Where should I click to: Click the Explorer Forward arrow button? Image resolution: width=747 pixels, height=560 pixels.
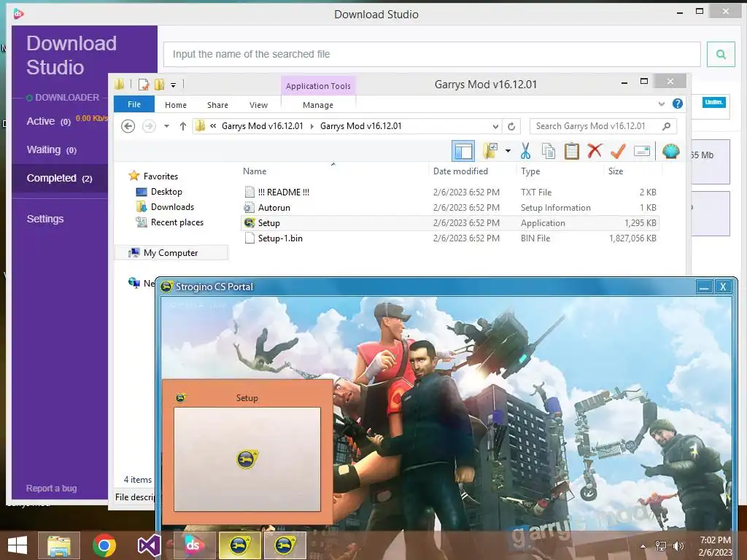149,126
